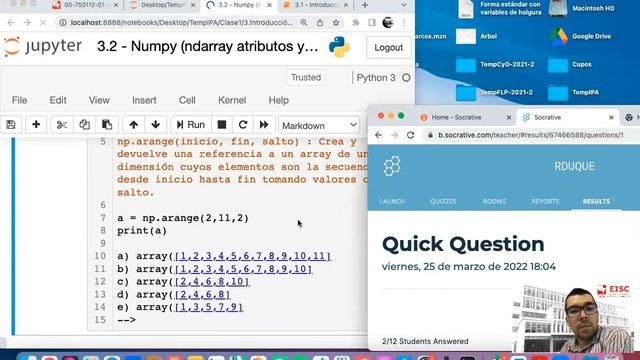640x360 pixels.
Task: Click the Jupyter logo
Action: tap(42, 47)
